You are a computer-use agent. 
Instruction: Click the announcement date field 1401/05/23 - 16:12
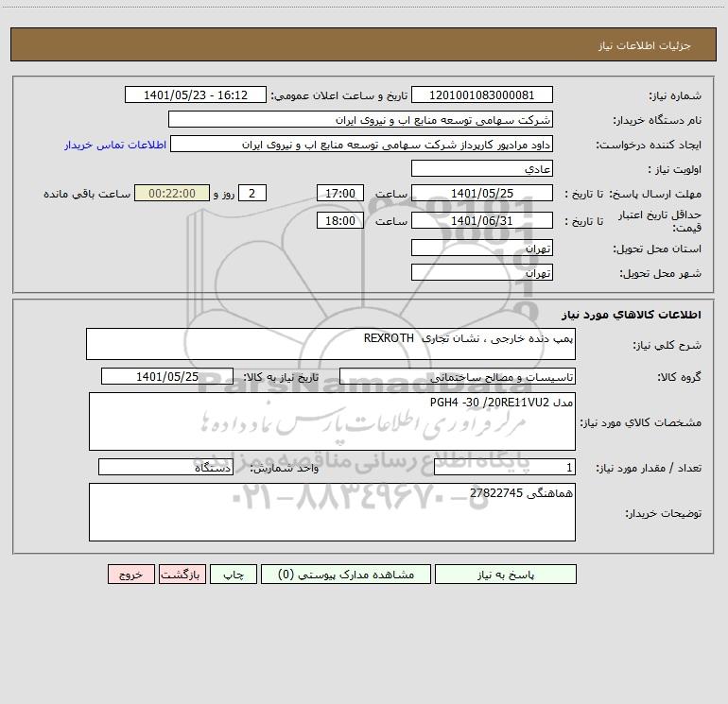pyautogui.click(x=196, y=94)
